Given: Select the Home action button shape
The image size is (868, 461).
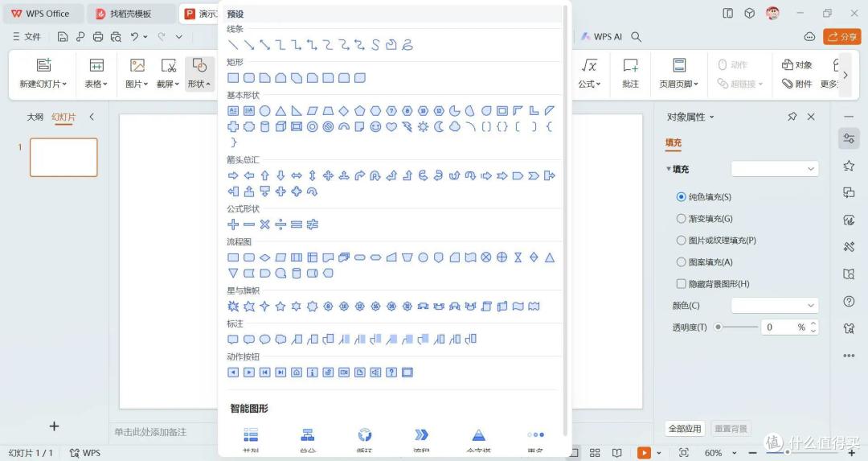Looking at the screenshot, I should [x=297, y=373].
